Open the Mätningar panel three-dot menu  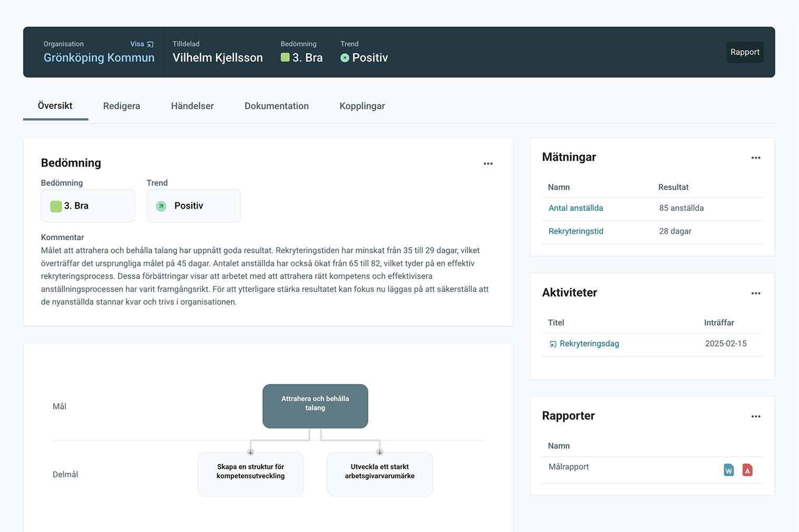[755, 158]
